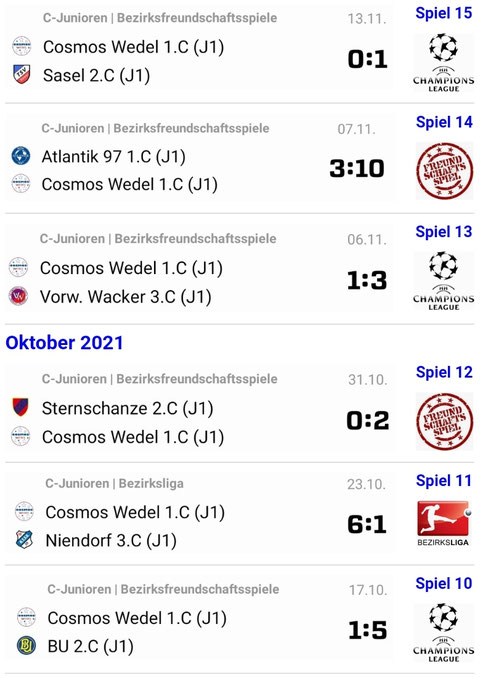Image resolution: width=480 pixels, height=677 pixels.
Task: Open the Spiel 15 link
Action: click(444, 13)
